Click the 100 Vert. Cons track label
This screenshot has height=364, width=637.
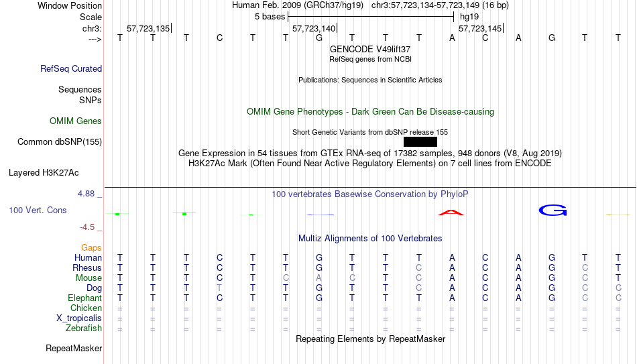38,210
